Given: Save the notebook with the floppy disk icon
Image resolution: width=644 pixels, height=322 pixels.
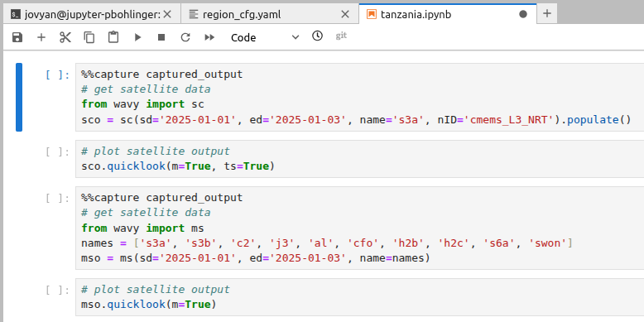Looking at the screenshot, I should coord(17,37).
